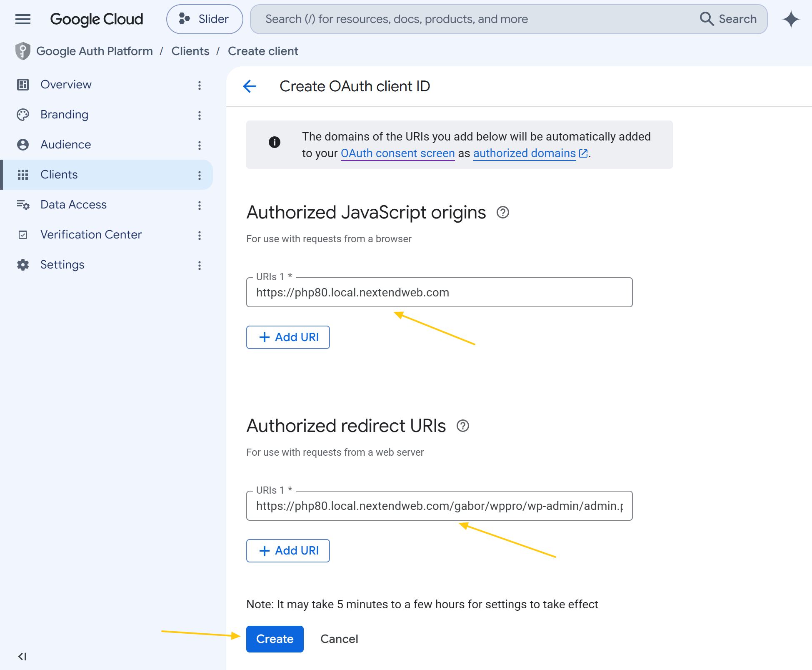Click the Create OAuth client ID heading
The image size is (812, 670).
(x=355, y=86)
